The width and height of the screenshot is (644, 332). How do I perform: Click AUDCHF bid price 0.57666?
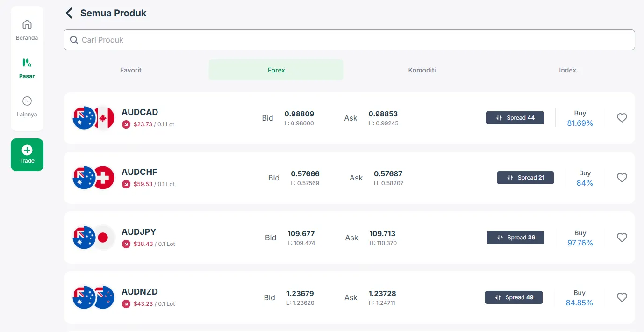coord(305,174)
